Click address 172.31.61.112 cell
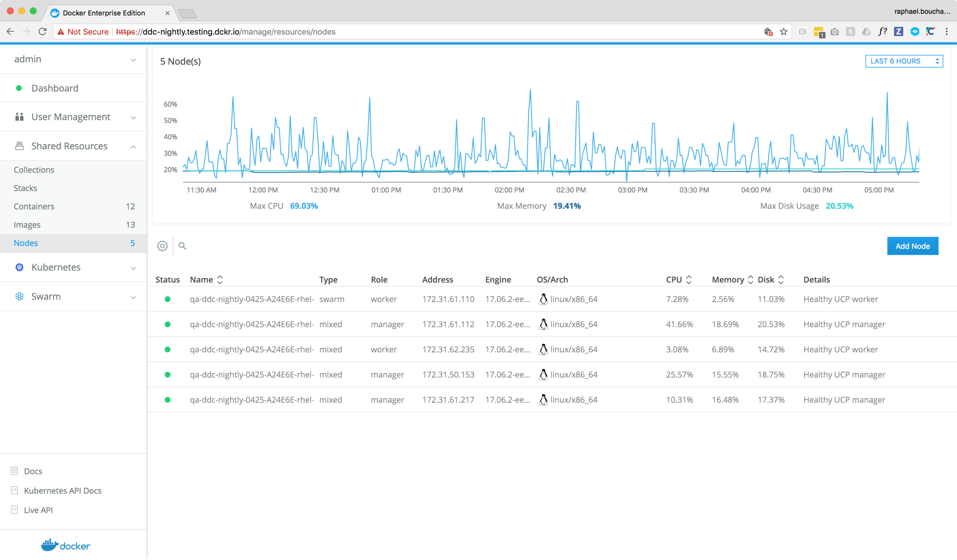This screenshot has width=957, height=560. point(448,324)
